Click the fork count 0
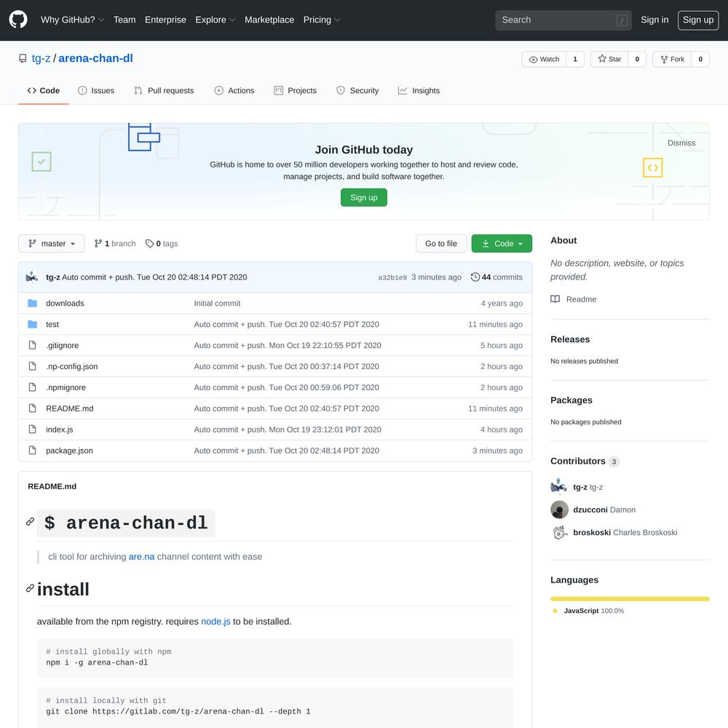The image size is (728, 728). click(x=700, y=59)
